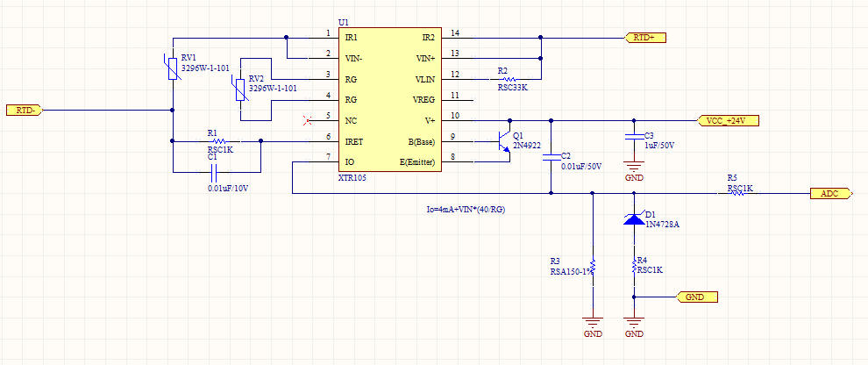Select capacitor C2 0.01uF/50V symbol
This screenshot has height=365, width=868.
pyautogui.click(x=551, y=158)
